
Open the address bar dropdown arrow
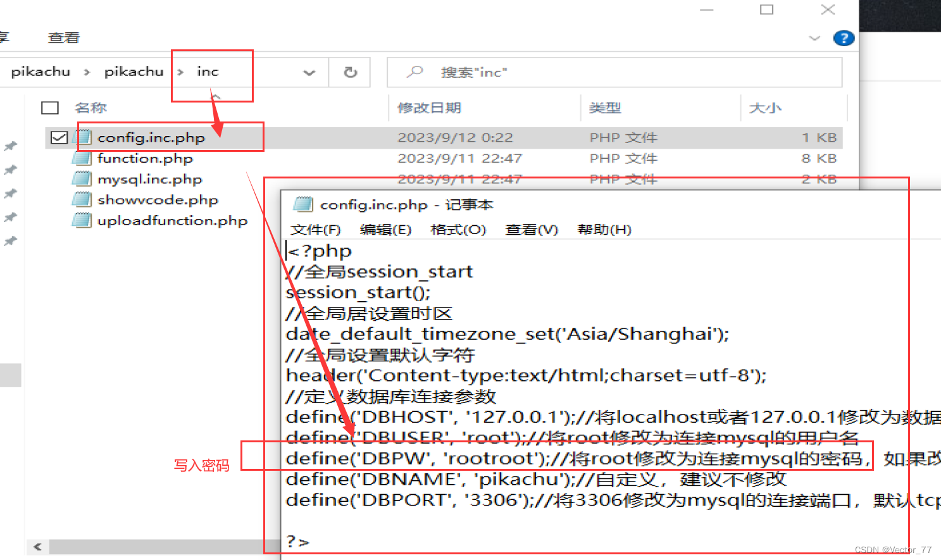(x=309, y=72)
